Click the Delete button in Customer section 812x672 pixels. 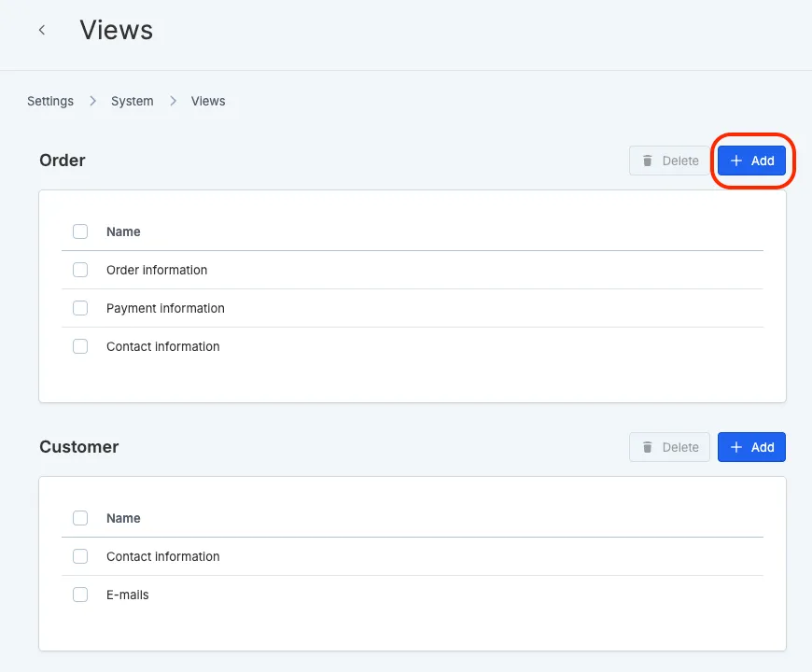669,447
